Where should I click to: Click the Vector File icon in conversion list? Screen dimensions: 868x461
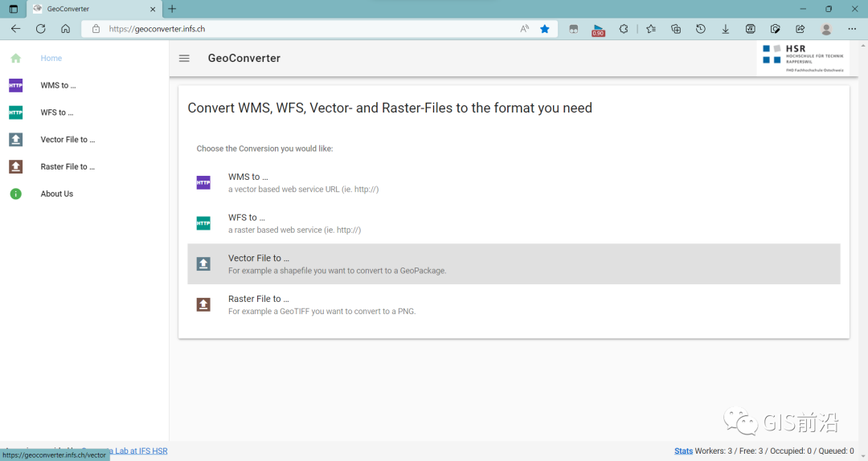(x=203, y=264)
